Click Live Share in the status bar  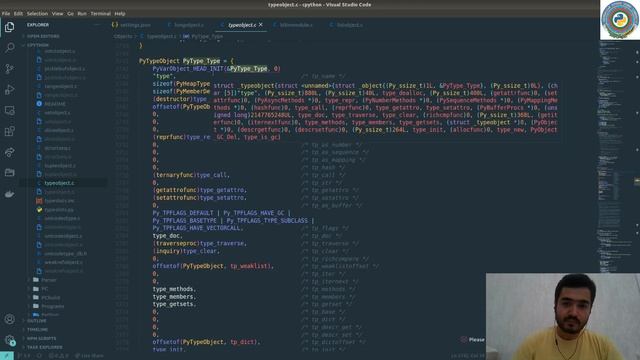[x=89, y=356]
